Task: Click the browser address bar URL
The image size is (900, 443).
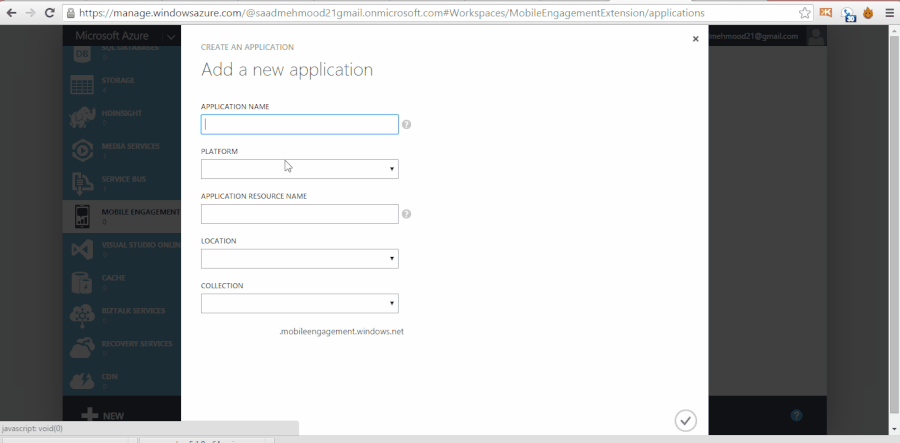Action: tap(391, 13)
